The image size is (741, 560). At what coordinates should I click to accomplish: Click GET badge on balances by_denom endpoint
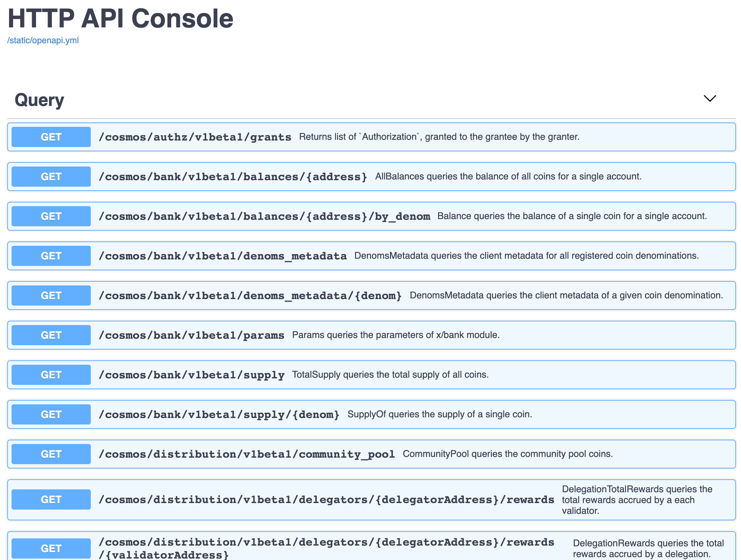[50, 216]
